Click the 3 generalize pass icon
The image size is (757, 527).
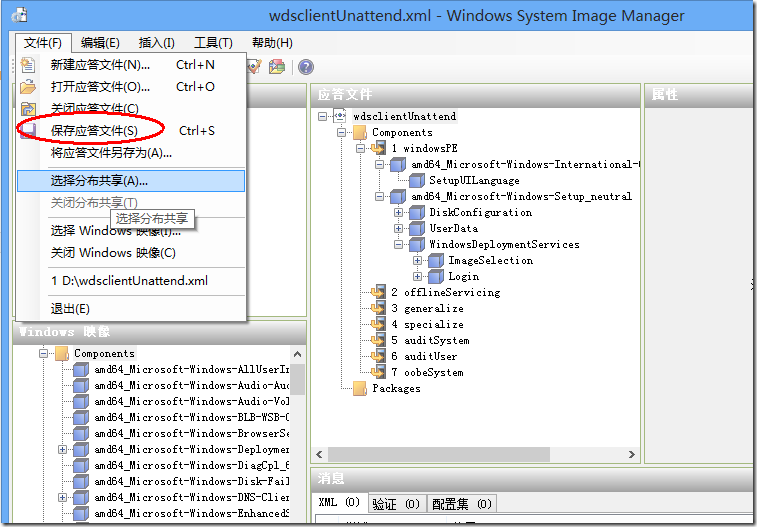(378, 308)
